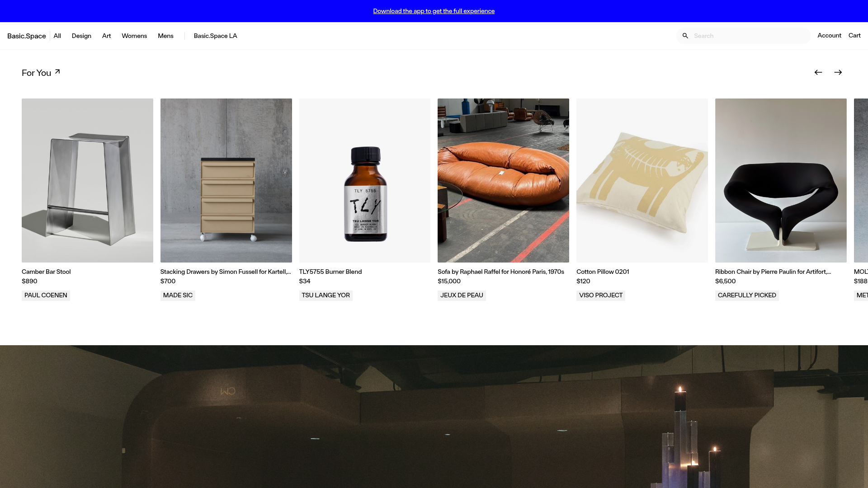This screenshot has width=868, height=488.
Task: Click the Basic.Space logo
Action: [26, 36]
